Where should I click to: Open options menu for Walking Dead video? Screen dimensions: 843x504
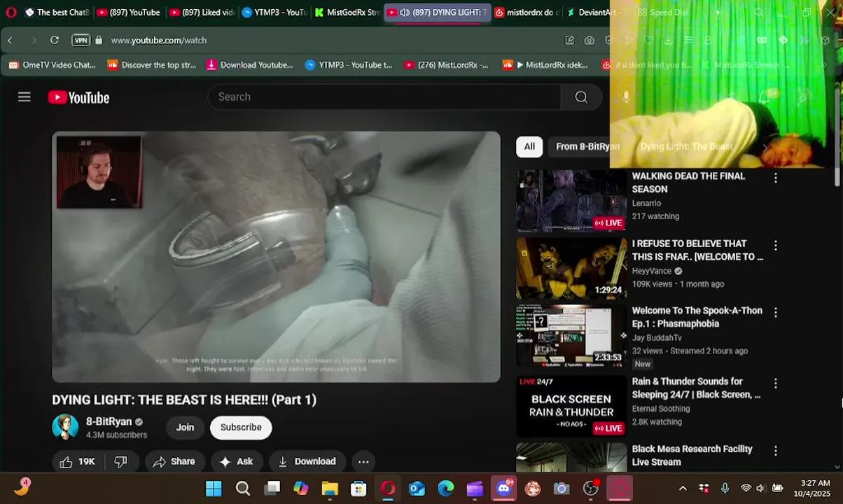[x=775, y=178]
